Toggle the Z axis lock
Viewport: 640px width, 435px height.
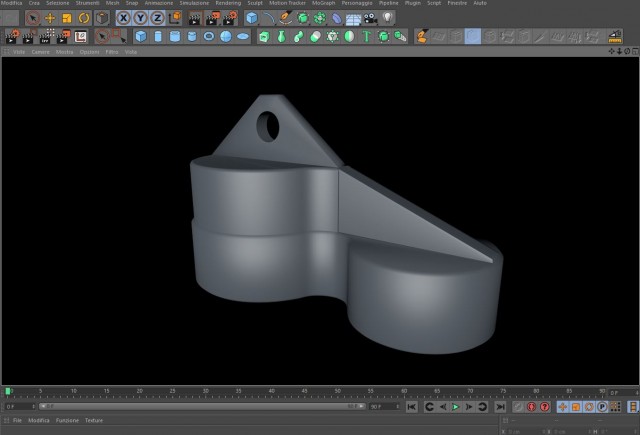coord(157,18)
